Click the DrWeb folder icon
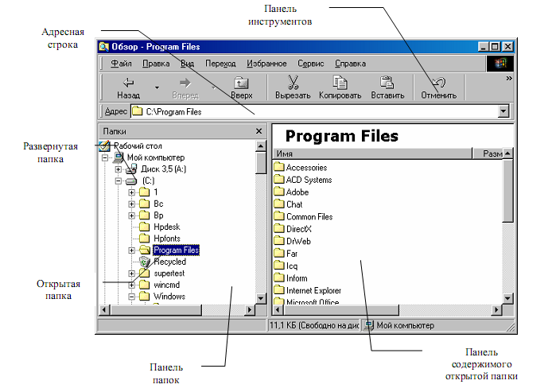This screenshot has height=392, width=552. (x=279, y=240)
